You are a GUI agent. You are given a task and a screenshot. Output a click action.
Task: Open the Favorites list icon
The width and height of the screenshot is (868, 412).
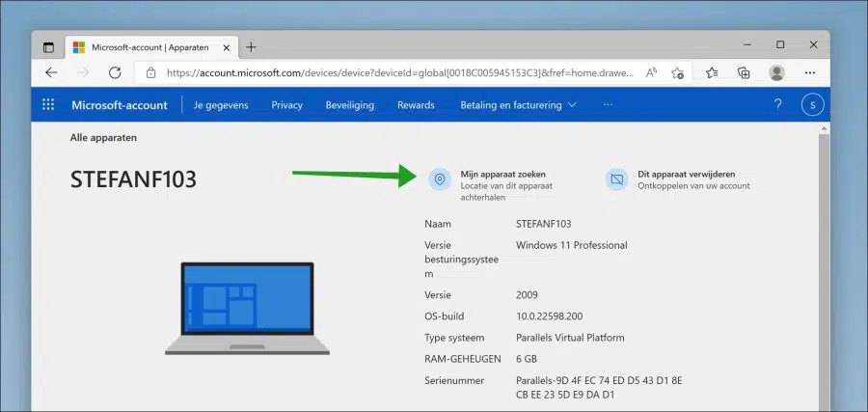tap(712, 72)
